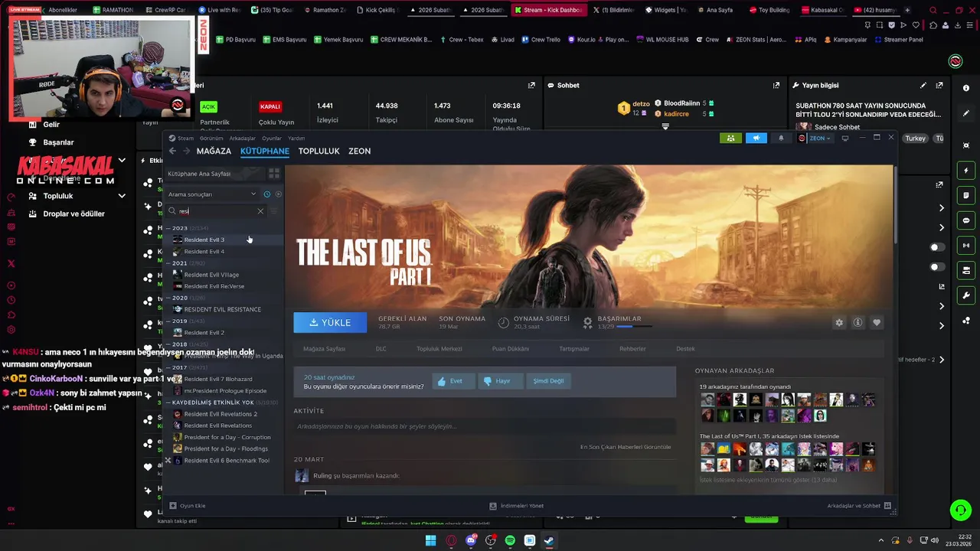The width and height of the screenshot is (980, 551).
Task: Collapse KAYDEDİLMİŞ ETKİNLİK YOK group
Action: point(168,403)
